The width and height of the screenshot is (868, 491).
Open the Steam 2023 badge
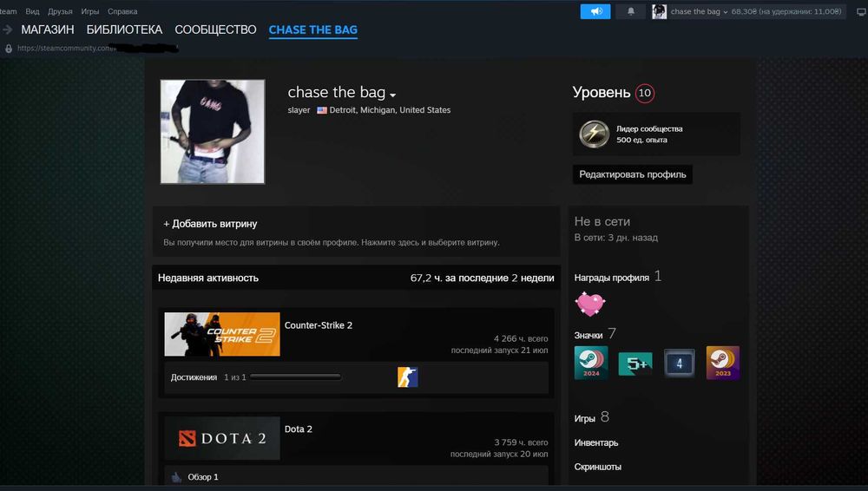pos(722,363)
